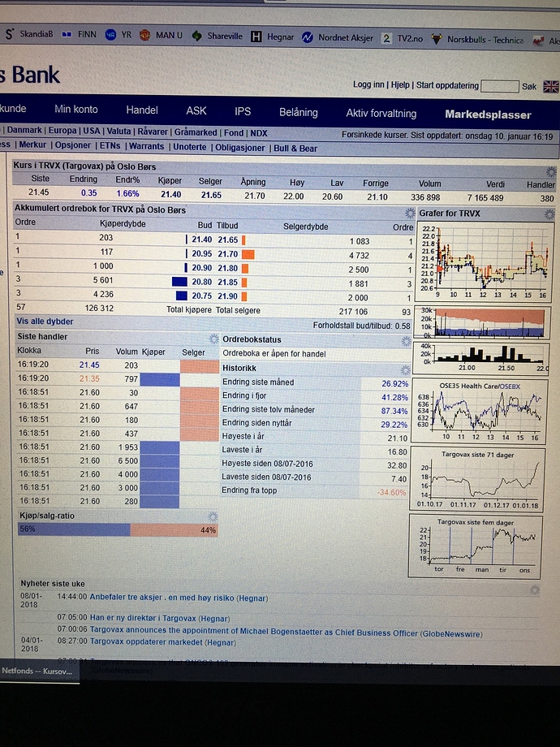560x747 pixels.
Task: Click Vis alle dybder link
Action: pos(45,322)
